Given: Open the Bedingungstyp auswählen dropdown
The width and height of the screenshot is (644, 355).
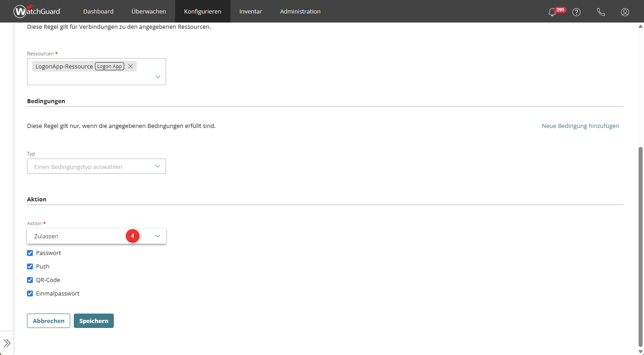Looking at the screenshot, I should click(96, 166).
